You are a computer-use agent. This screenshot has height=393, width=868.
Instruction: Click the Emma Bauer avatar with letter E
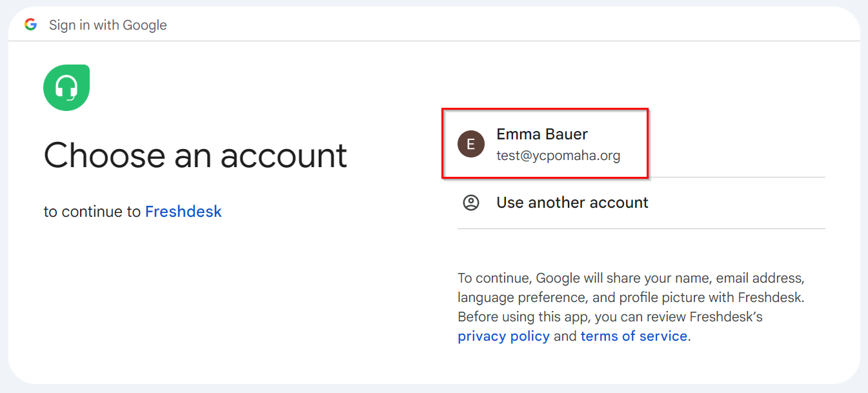(471, 144)
